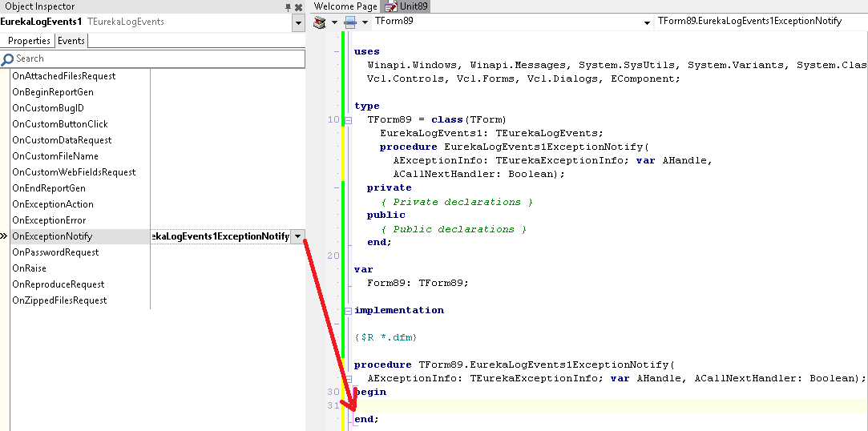Open the dropdown arrow beside the toolbox icon
This screenshot has width=868, height=431.
334,22
